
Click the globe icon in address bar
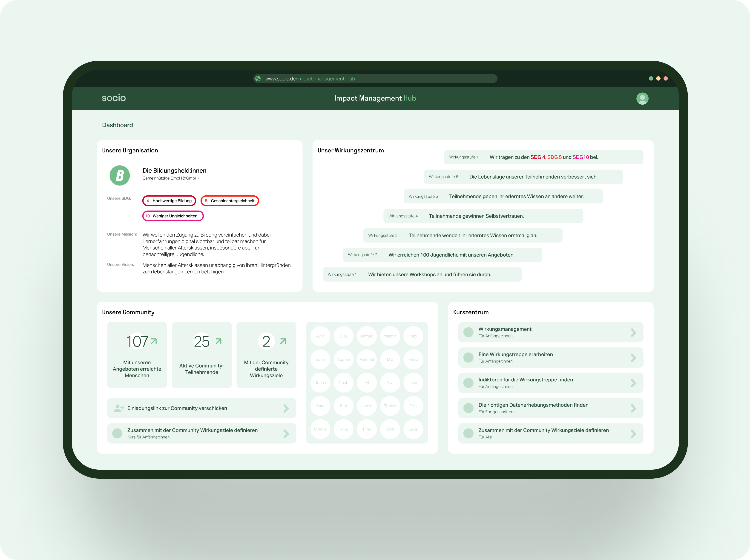[x=258, y=79]
